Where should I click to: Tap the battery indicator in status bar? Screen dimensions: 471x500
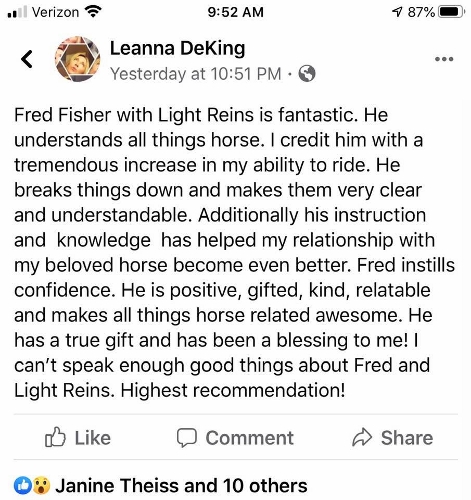pyautogui.click(x=451, y=12)
